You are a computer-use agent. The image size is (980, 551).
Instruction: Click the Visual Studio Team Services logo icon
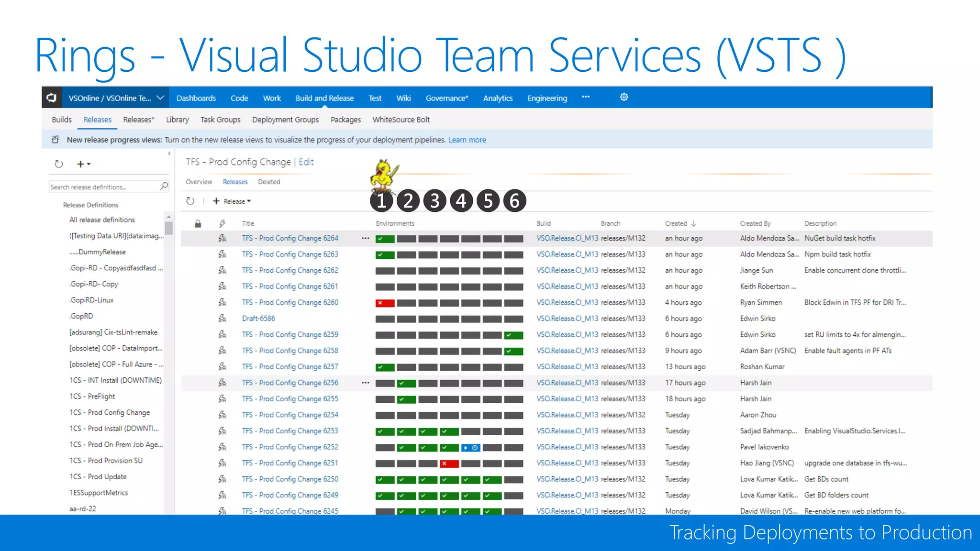(x=51, y=98)
